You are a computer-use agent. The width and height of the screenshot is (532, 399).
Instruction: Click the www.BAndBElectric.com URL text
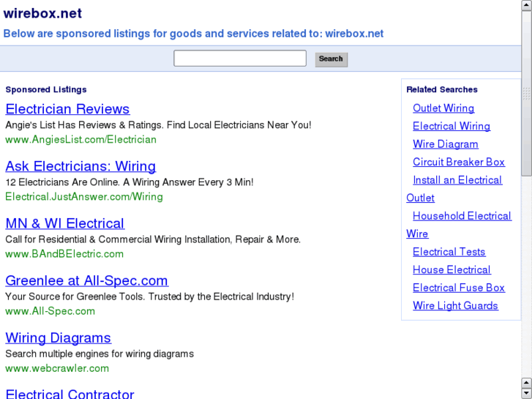coord(64,254)
